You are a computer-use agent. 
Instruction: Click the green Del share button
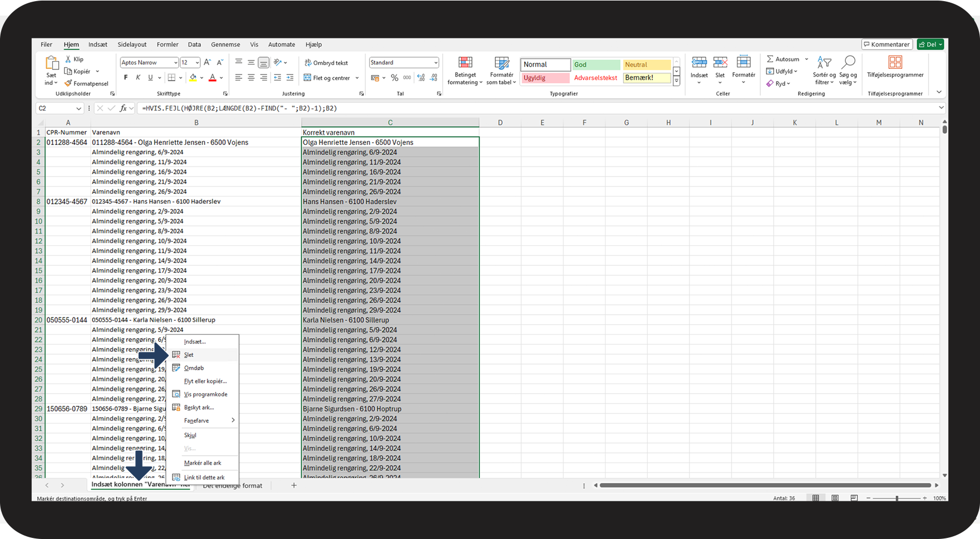(930, 44)
